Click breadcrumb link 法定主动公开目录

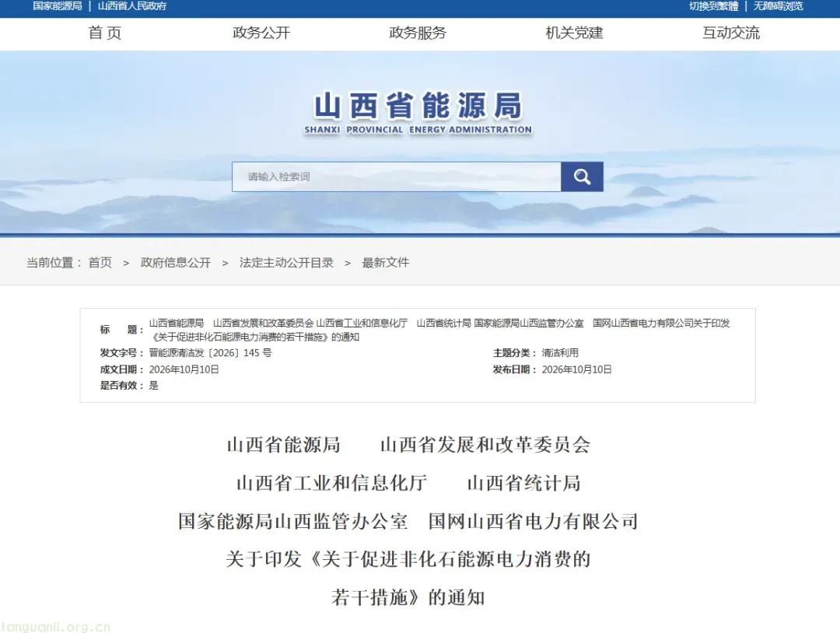(x=286, y=262)
